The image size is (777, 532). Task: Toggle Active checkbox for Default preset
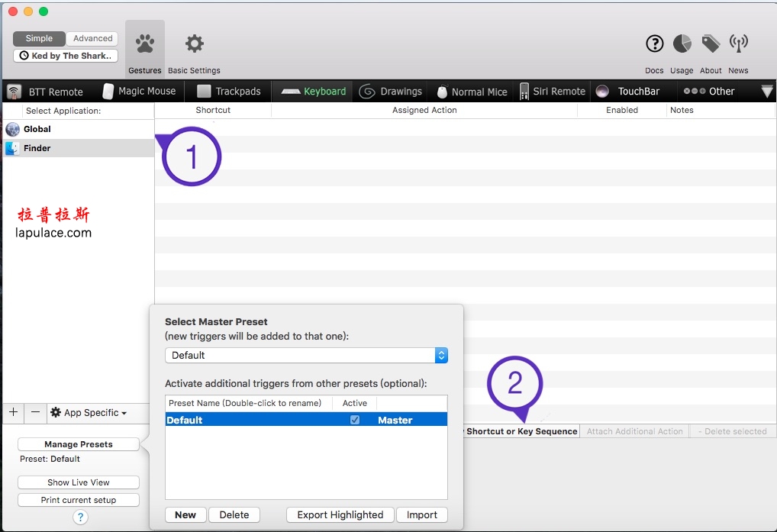coord(355,420)
